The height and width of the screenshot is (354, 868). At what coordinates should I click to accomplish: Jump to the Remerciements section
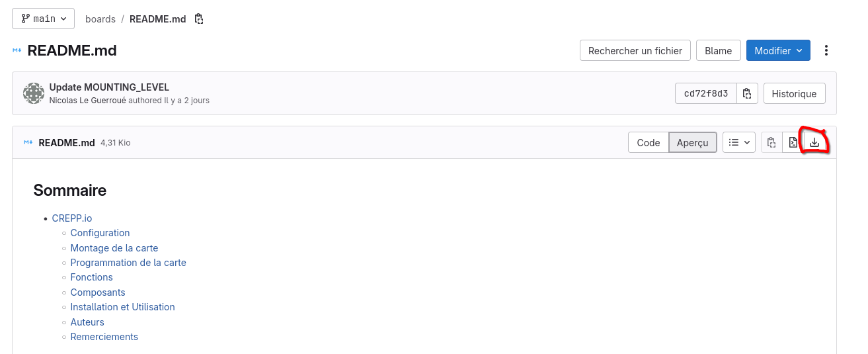104,337
